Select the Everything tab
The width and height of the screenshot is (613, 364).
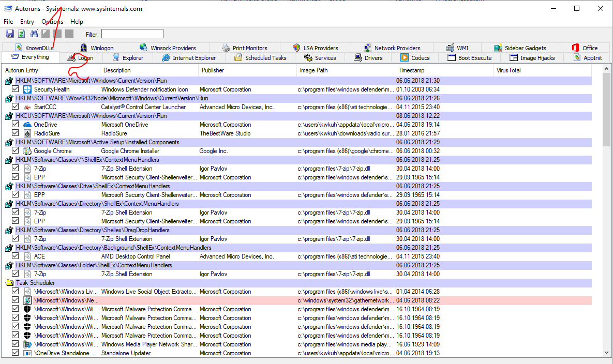(x=30, y=57)
